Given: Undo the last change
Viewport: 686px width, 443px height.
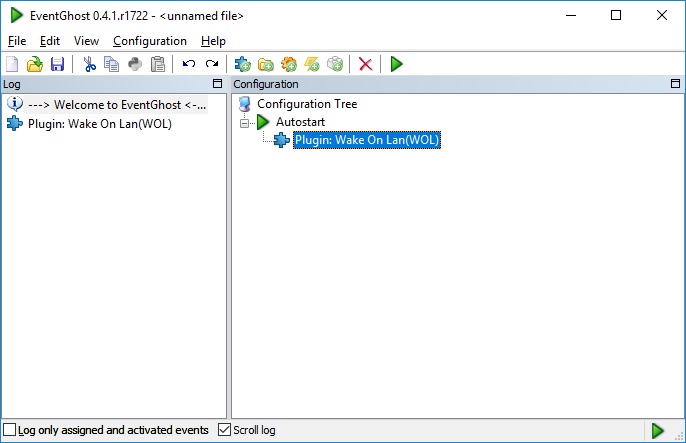Looking at the screenshot, I should point(189,64).
